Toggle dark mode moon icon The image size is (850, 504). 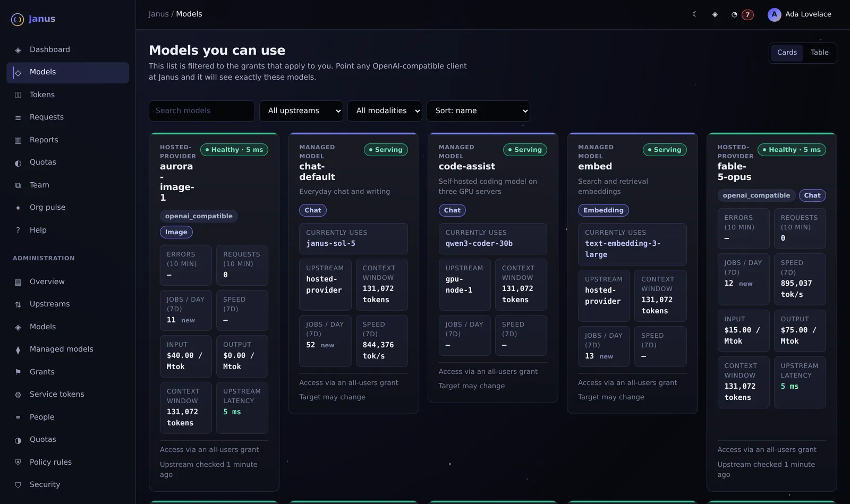(694, 14)
